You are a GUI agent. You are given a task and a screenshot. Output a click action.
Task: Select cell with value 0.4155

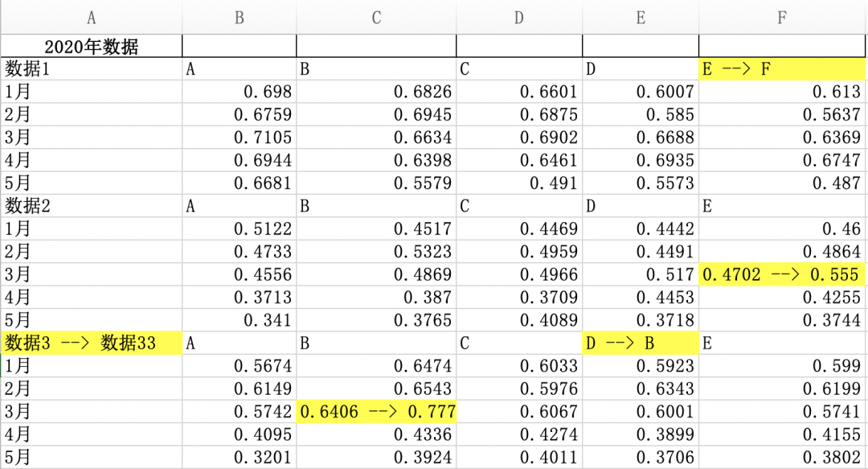782,434
